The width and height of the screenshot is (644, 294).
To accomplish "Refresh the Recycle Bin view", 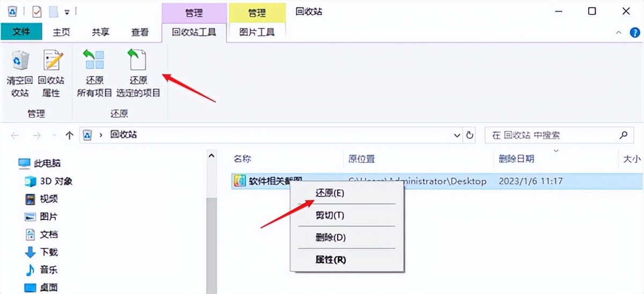I will (x=470, y=135).
